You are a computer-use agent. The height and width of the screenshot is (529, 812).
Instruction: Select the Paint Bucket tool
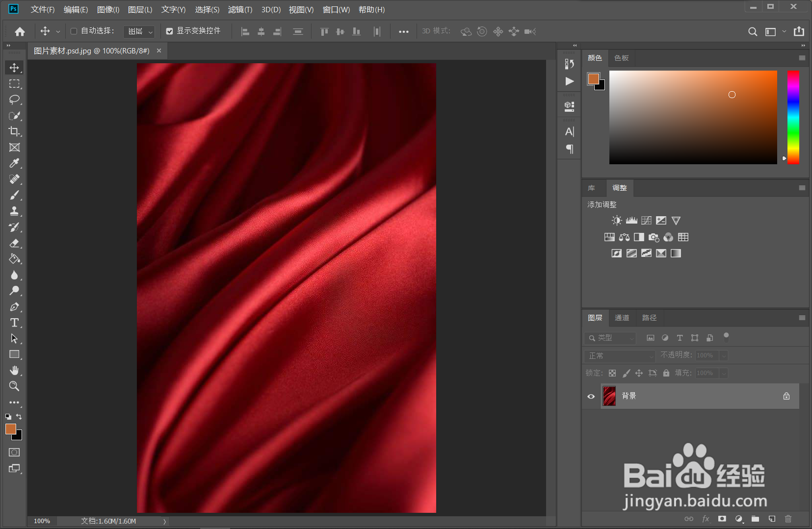click(14, 259)
